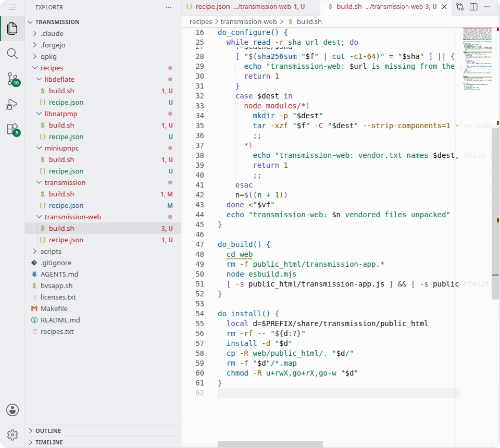Click line number 47 in the gutter
Viewport: 500px width, 448px height.
(199, 244)
